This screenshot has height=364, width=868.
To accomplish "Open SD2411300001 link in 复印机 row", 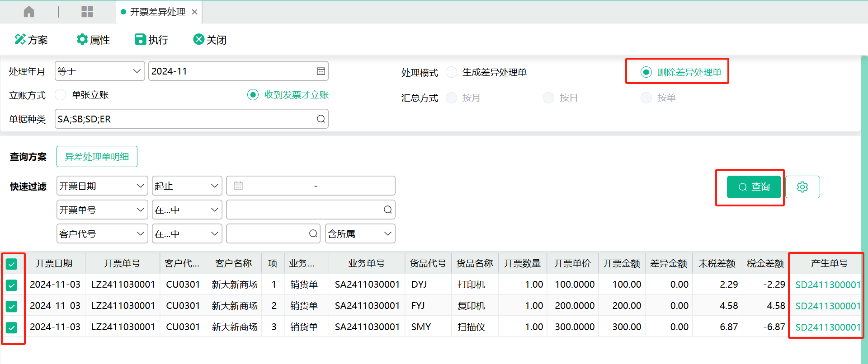I will pyautogui.click(x=828, y=306).
